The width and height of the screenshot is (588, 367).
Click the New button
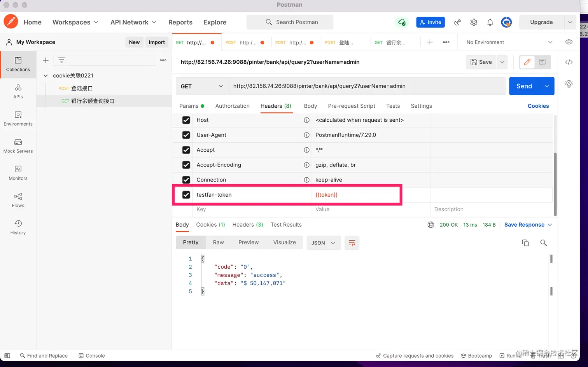(134, 42)
